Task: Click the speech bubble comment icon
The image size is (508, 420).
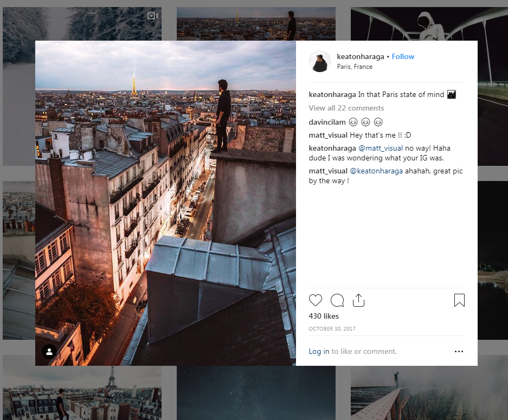Action: (x=337, y=300)
